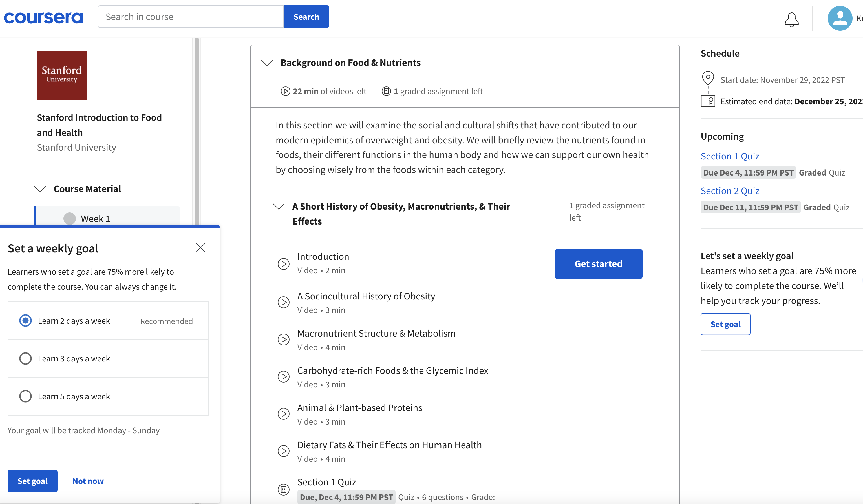Screen dimensions: 863x504
Task: Close the Set a weekly goal popup
Action: pyautogui.click(x=200, y=247)
